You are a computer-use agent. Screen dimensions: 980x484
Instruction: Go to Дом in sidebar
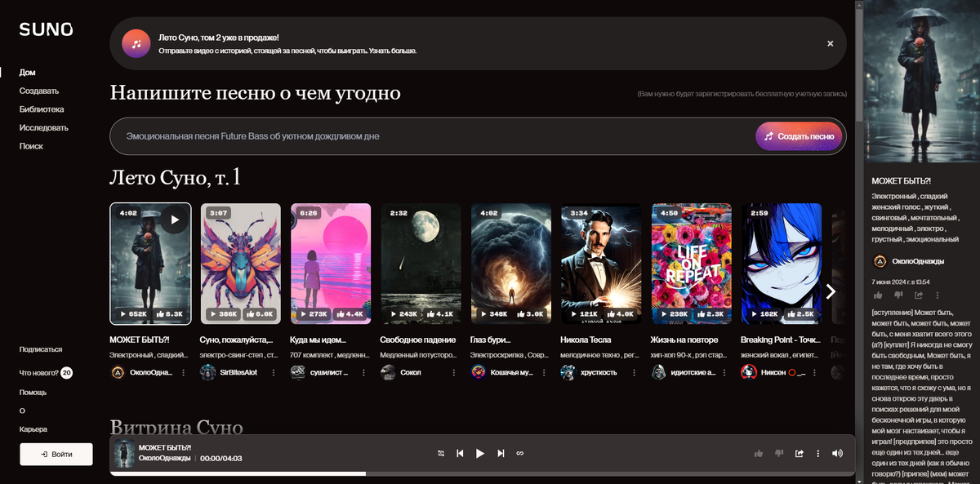coord(28,73)
